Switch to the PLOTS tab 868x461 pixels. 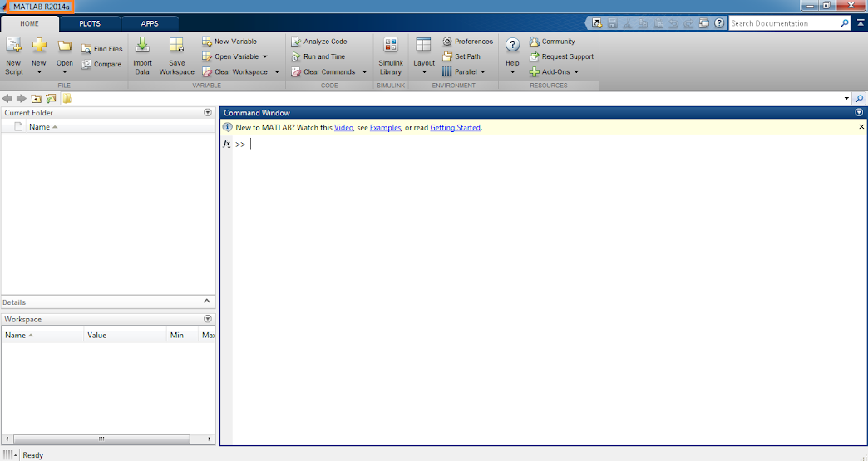(90, 24)
